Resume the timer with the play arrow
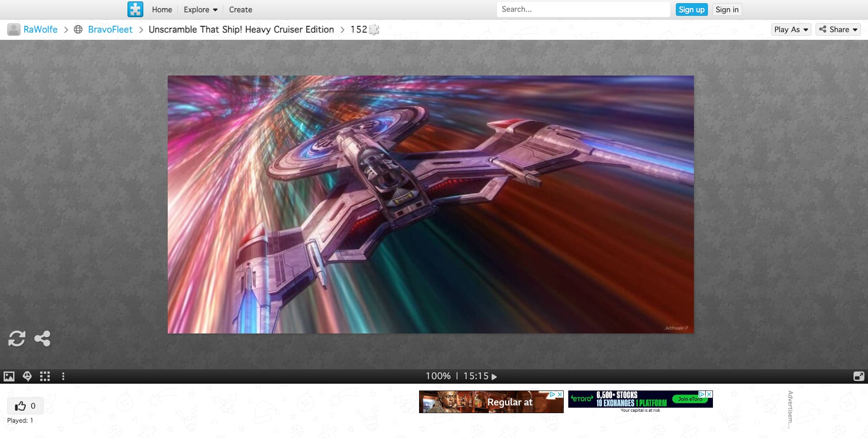Screen dimensions: 868x438 494,376
